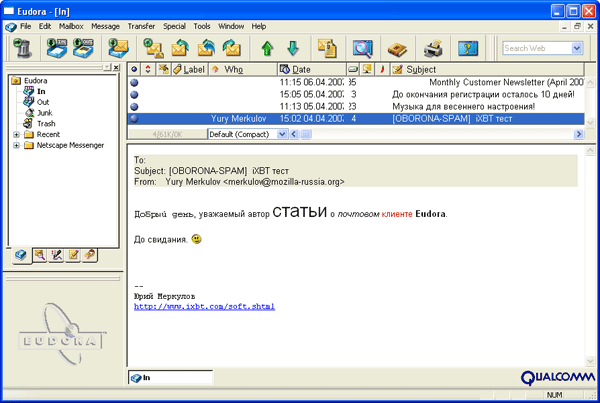600x403 pixels.
Task: Click the Check Mail toolbar icon
Action: 118,48
